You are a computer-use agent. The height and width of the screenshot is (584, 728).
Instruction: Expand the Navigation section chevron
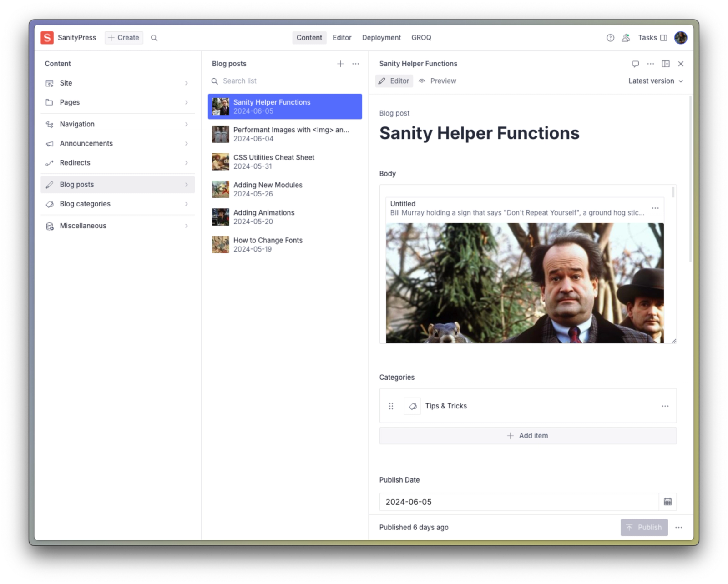click(186, 124)
